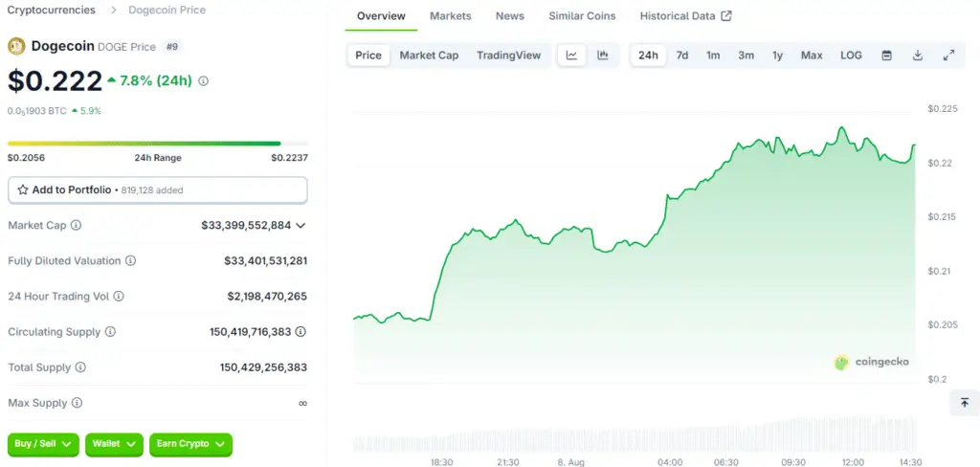
Task: Click the $0.2056 range low value
Action: click(x=26, y=158)
